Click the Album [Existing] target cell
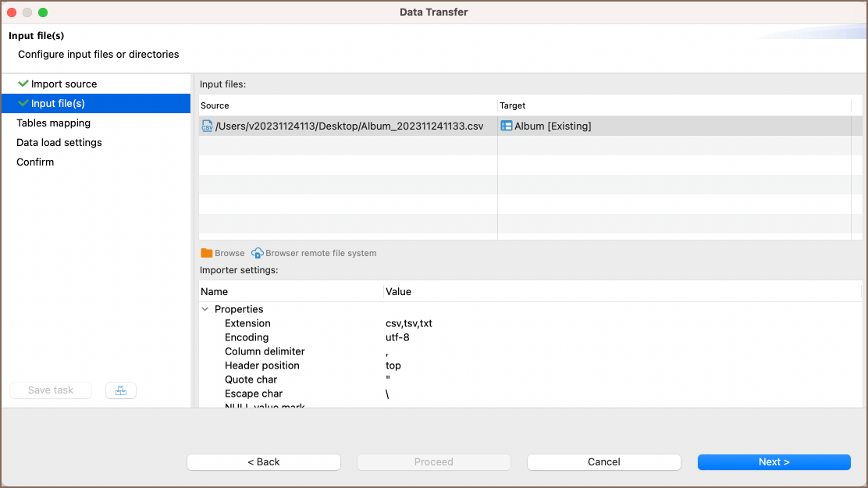This screenshot has height=488, width=868. [553, 126]
